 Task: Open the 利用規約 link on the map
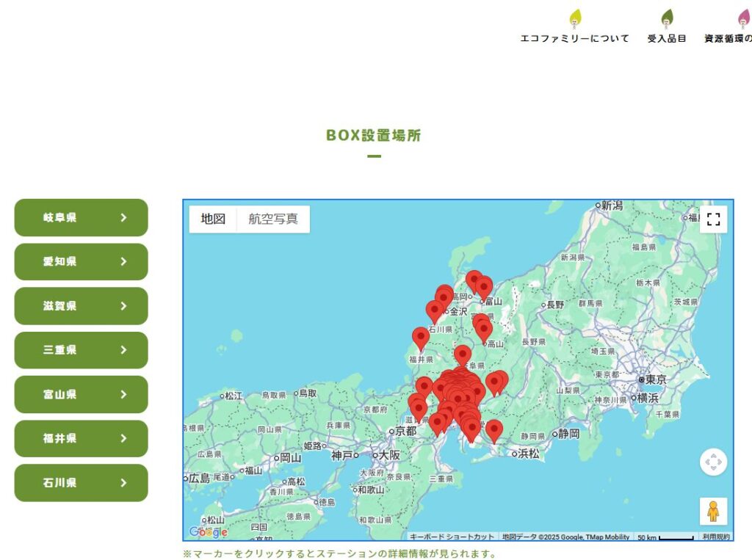(716, 537)
